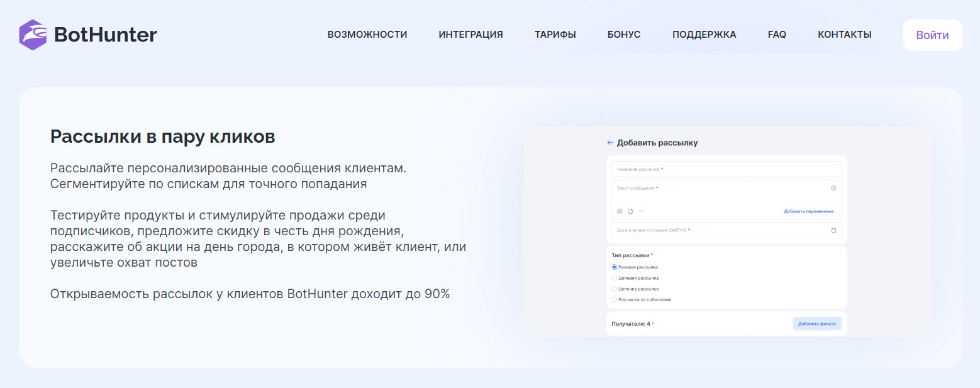Click the heading Рассылки в пару кликов
This screenshot has height=388, width=980.
pyautogui.click(x=162, y=136)
